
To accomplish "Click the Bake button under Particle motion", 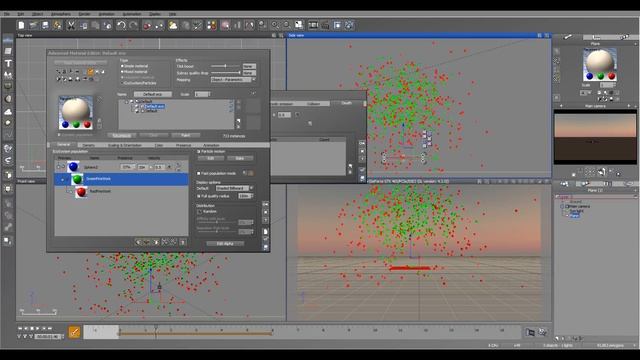I will point(240,158).
